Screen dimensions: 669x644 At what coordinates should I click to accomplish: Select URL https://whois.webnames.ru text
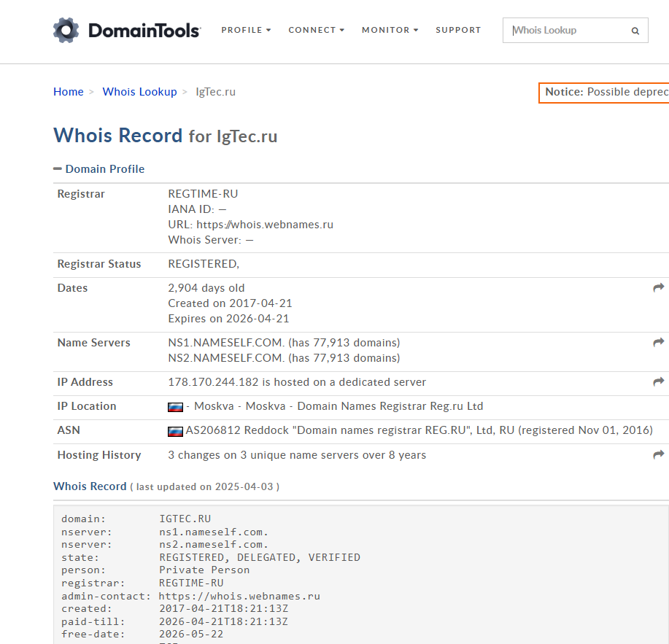(250, 225)
